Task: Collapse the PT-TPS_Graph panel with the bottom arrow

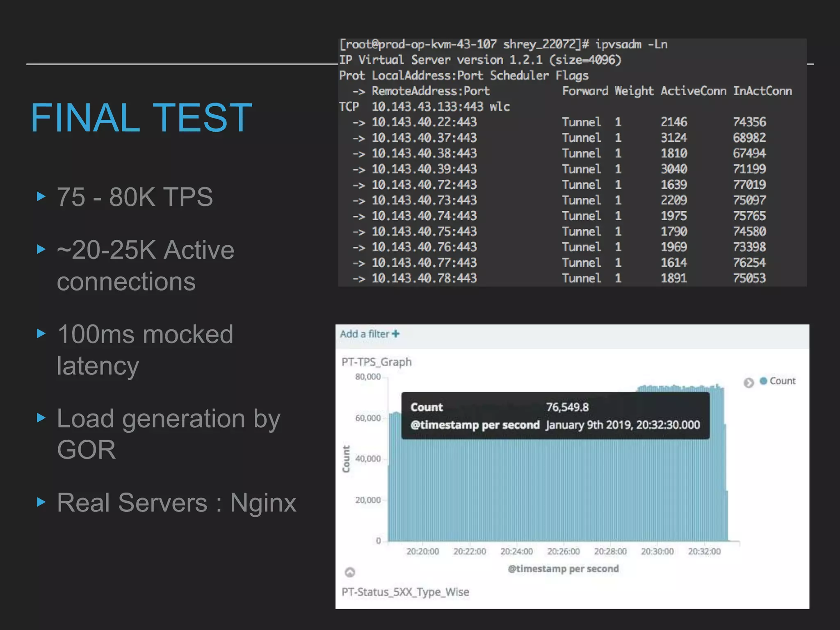Action: pyautogui.click(x=350, y=572)
